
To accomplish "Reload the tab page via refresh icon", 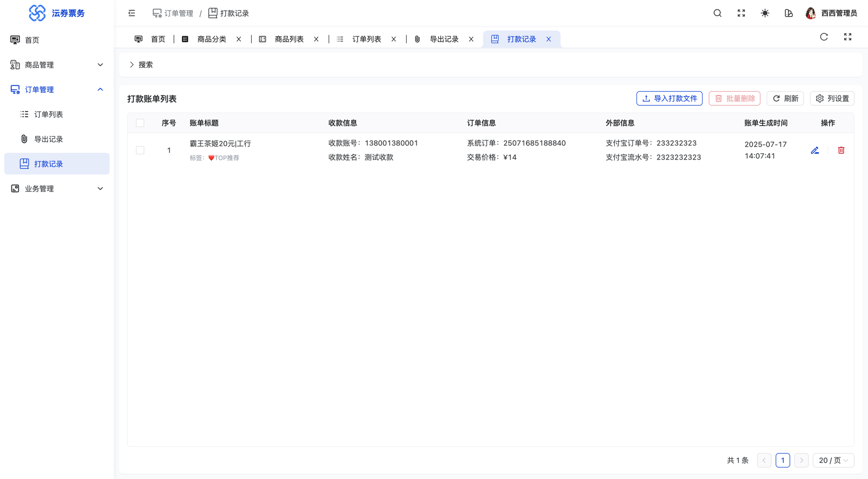I will [x=824, y=37].
